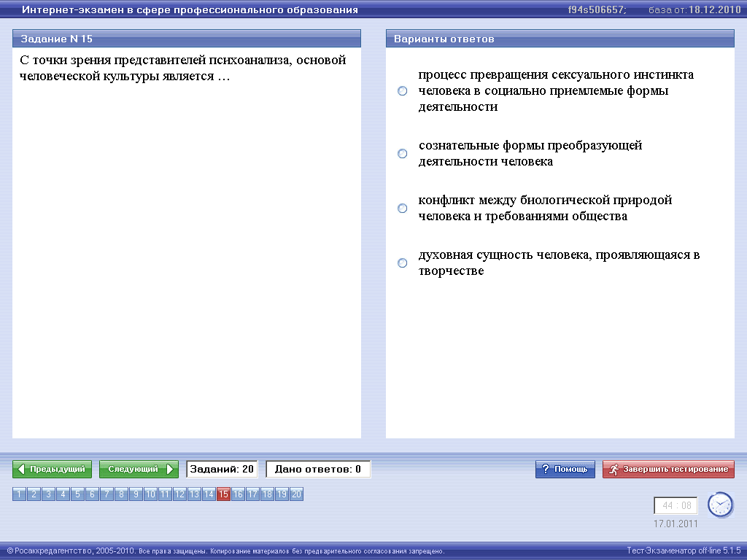
Task: Jump to question 10
Action: pos(150,494)
